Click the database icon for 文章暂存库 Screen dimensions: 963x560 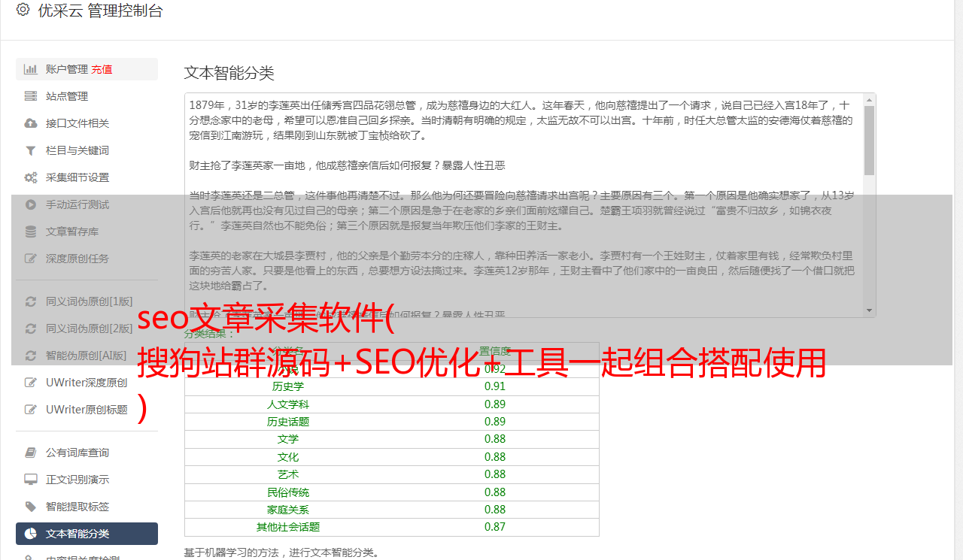(31, 232)
